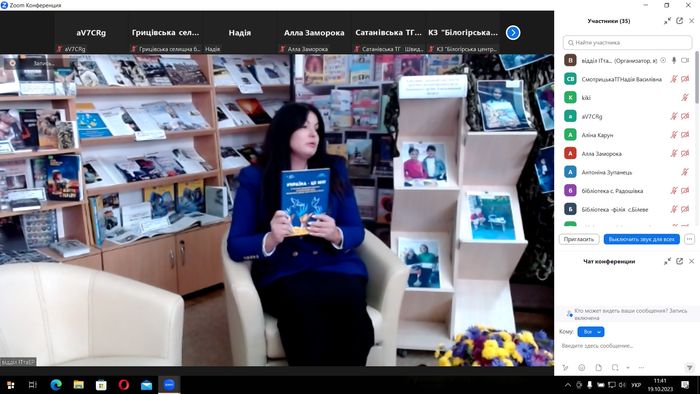Click 'Выключить звук для всех' button
The height and width of the screenshot is (394, 700).
(642, 239)
